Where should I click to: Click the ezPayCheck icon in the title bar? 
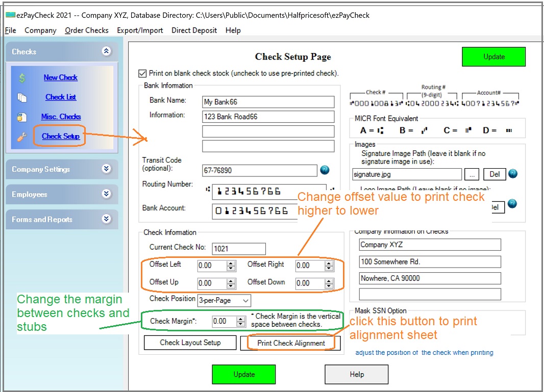10,15
